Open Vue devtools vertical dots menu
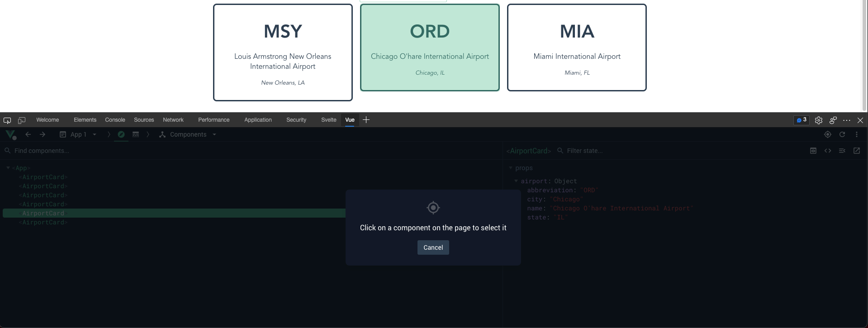868x328 pixels. (x=857, y=134)
